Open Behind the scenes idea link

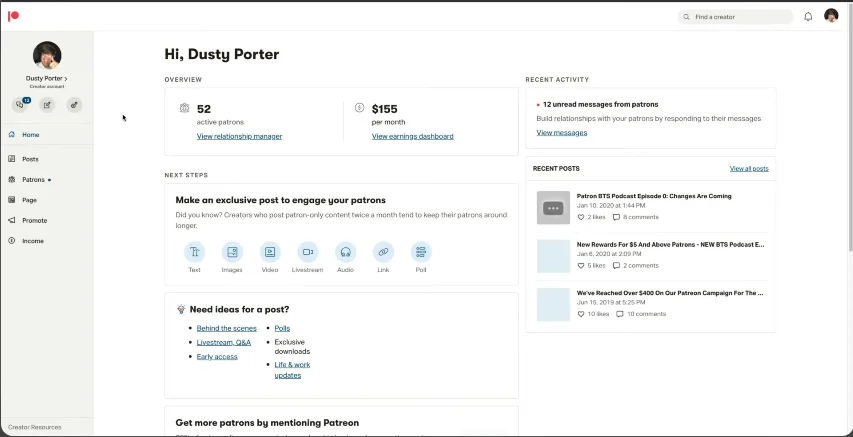[226, 328]
